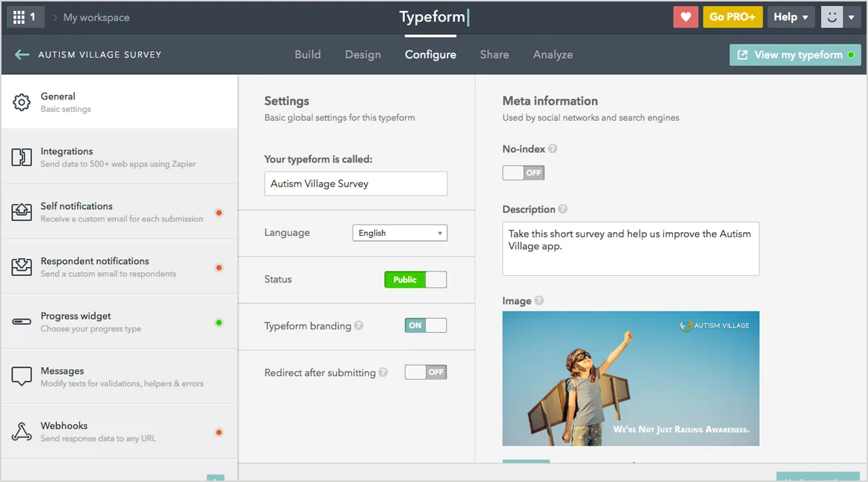Open Integrations section
The image size is (868, 482).
[119, 157]
